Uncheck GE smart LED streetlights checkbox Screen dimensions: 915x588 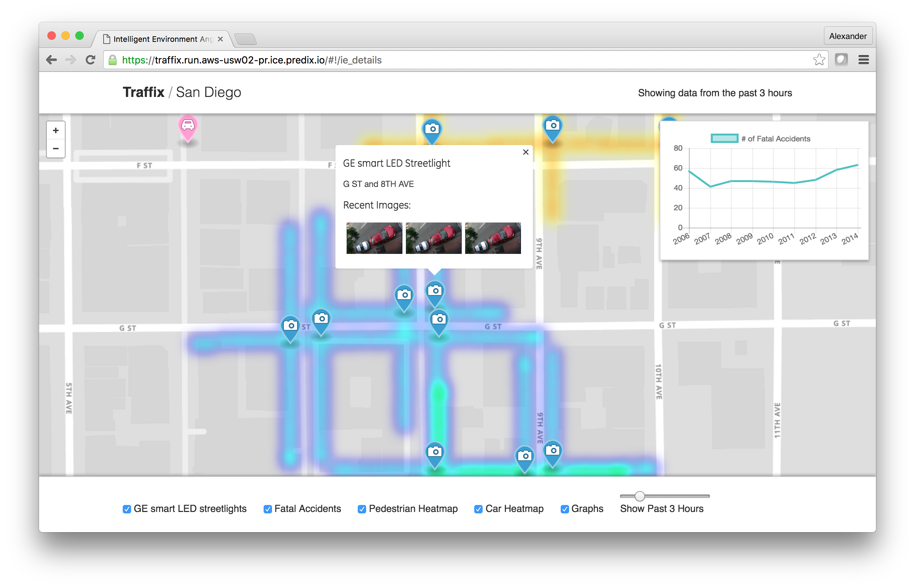[x=127, y=509]
